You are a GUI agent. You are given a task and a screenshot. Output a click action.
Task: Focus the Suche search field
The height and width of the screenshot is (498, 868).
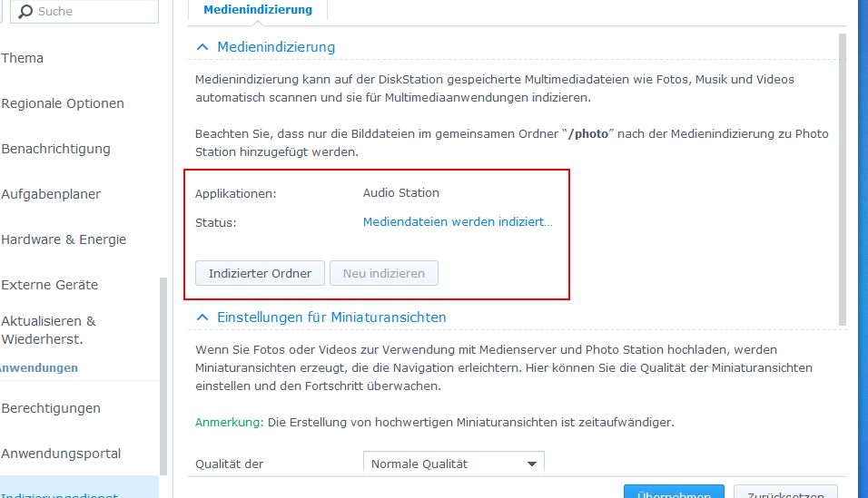click(x=84, y=12)
